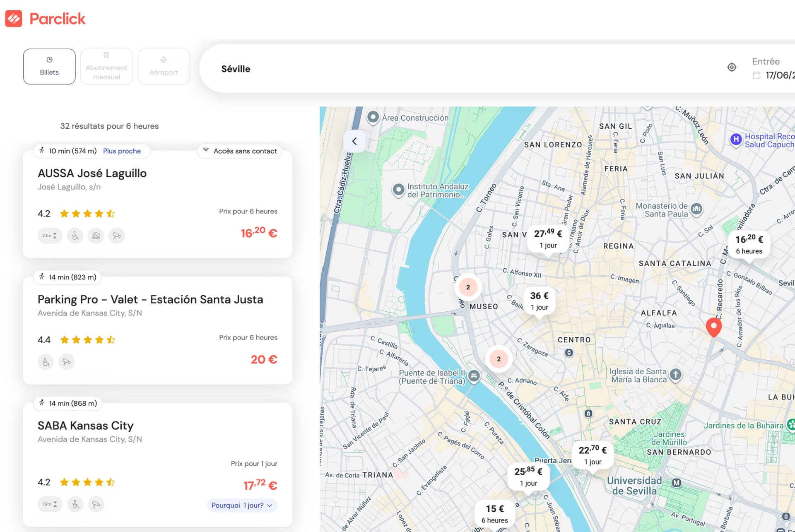This screenshot has height=532, width=795.
Task: Click the current location target icon
Action: [x=732, y=67]
